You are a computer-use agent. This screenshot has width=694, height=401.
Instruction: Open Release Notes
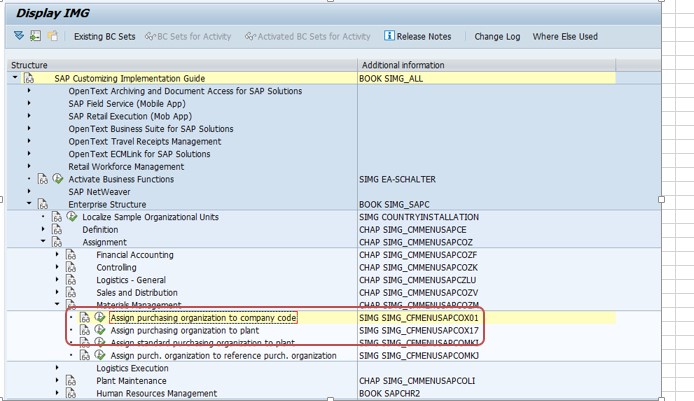click(418, 36)
